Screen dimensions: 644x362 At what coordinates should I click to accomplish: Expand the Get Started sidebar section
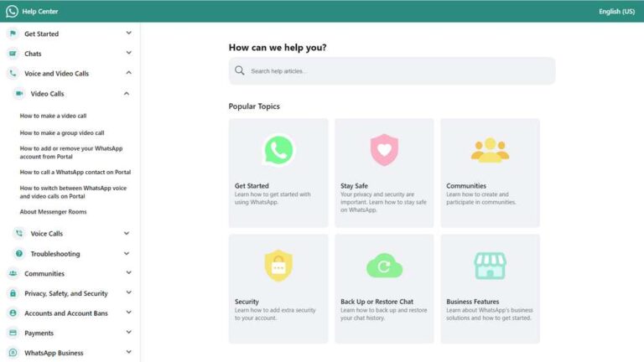128,34
